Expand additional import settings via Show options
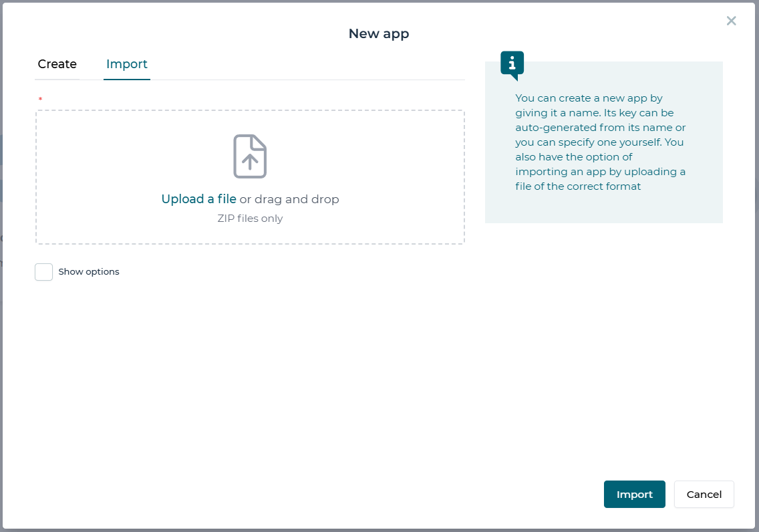The height and width of the screenshot is (532, 759). 43,272
